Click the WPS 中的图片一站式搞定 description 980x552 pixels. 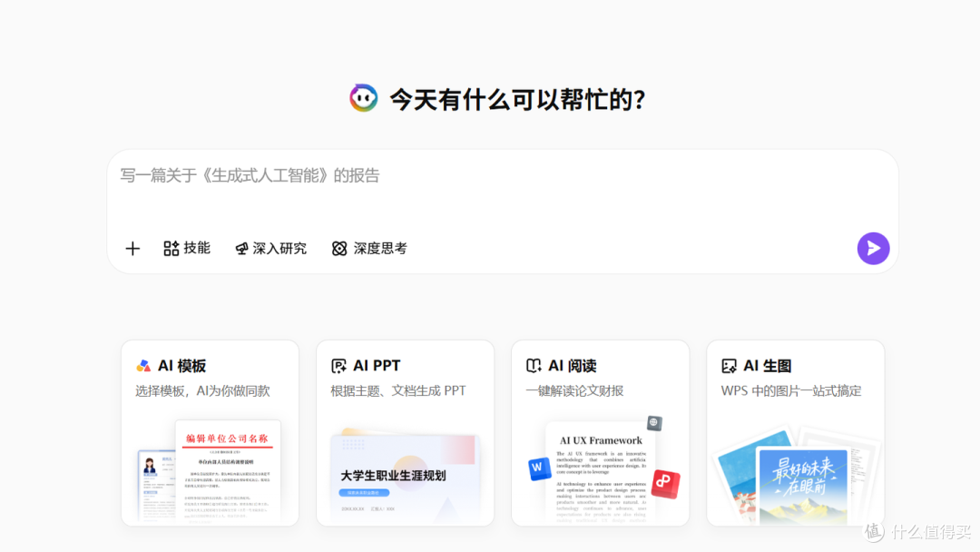[790, 391]
